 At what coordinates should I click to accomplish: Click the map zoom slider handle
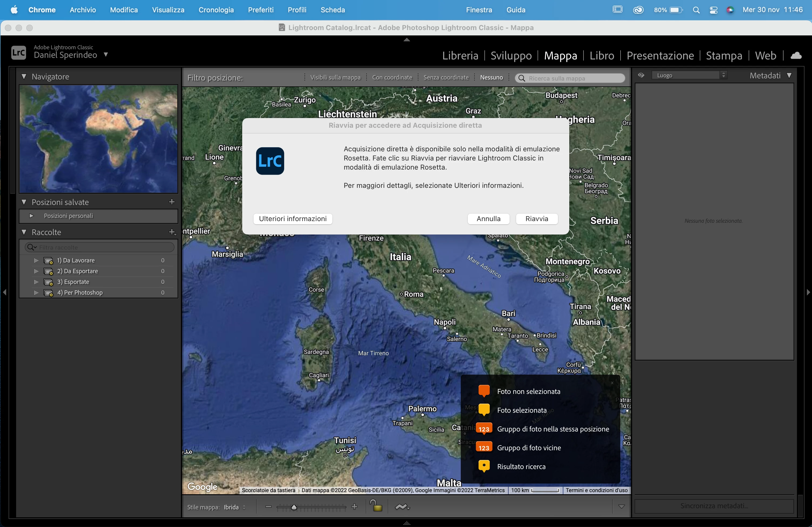(294, 507)
